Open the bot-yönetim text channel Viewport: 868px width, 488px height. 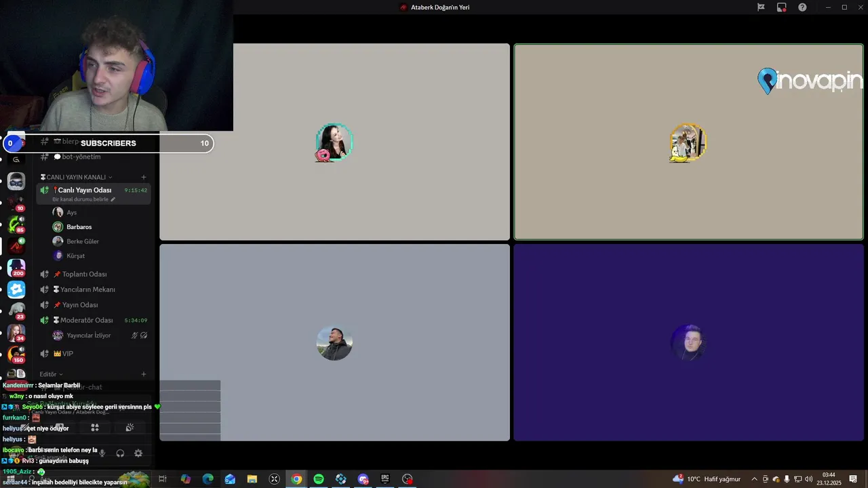[94, 157]
